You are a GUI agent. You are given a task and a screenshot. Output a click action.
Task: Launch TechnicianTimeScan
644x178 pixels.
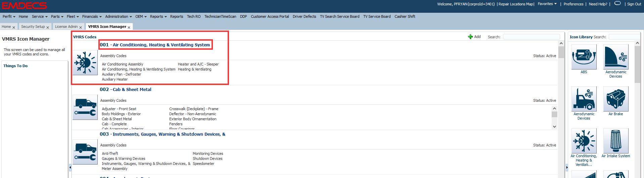click(220, 16)
